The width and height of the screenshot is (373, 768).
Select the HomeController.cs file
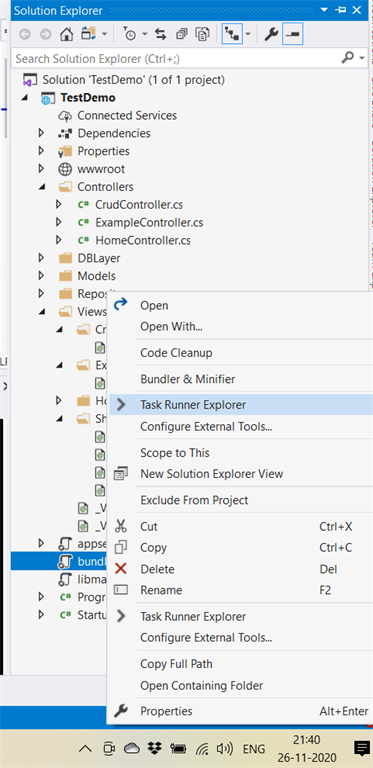point(143,240)
